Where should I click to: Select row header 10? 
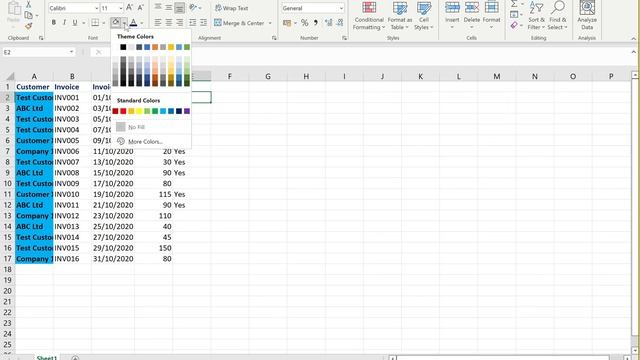point(7,184)
